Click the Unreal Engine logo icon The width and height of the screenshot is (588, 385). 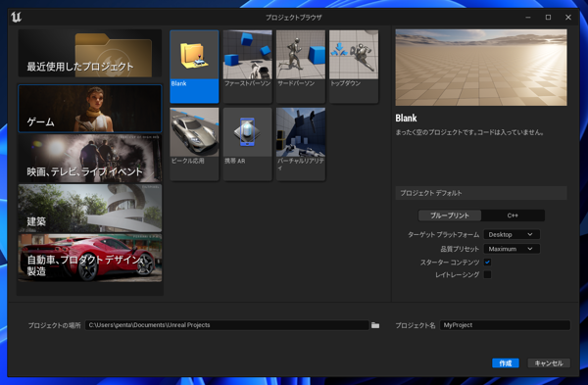pos(16,18)
